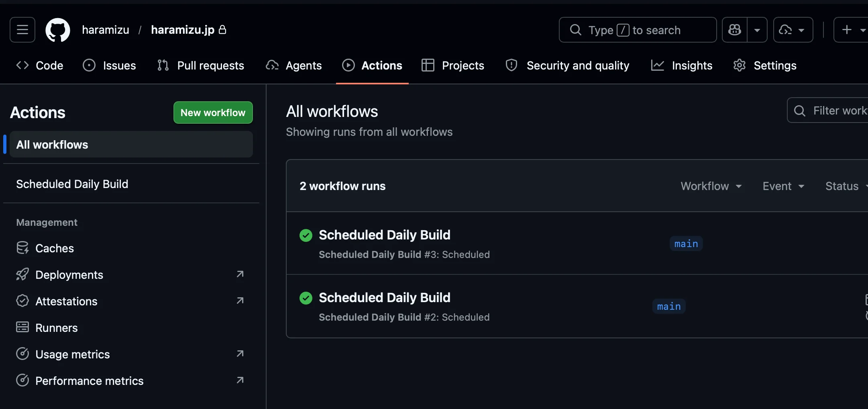Click the Performance metrics meter icon
Image resolution: width=868 pixels, height=409 pixels.
pyautogui.click(x=22, y=380)
